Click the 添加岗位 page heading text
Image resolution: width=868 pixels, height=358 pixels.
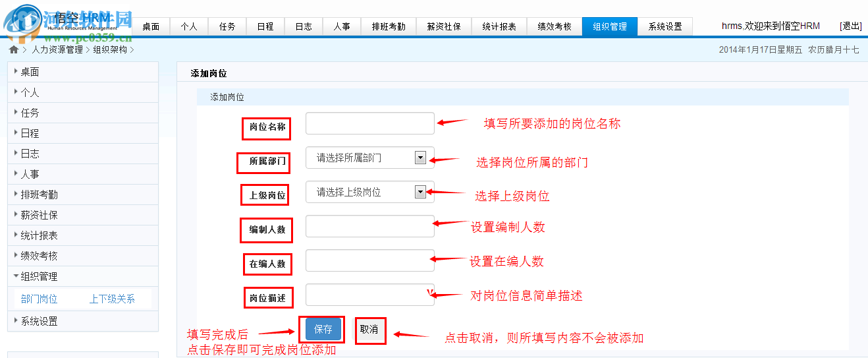pyautogui.click(x=209, y=74)
